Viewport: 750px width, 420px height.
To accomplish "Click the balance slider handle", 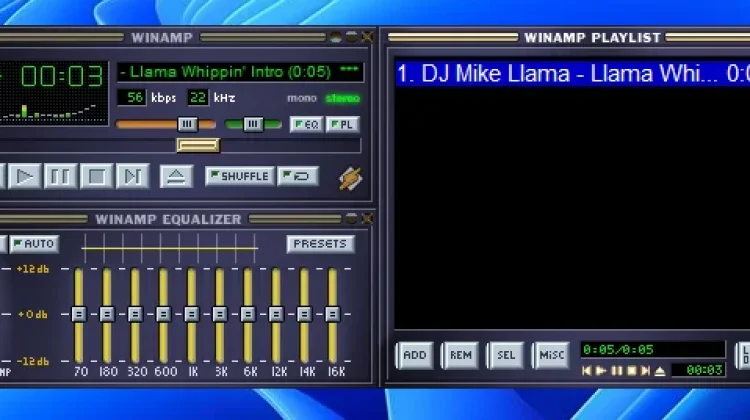I will tap(253, 124).
